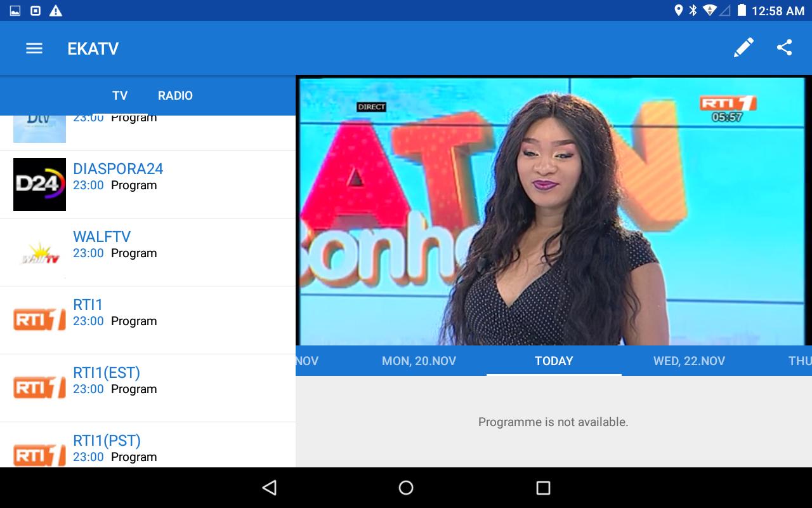This screenshot has height=508, width=812.
Task: Tap the RTI1 channel logo
Action: click(39, 320)
